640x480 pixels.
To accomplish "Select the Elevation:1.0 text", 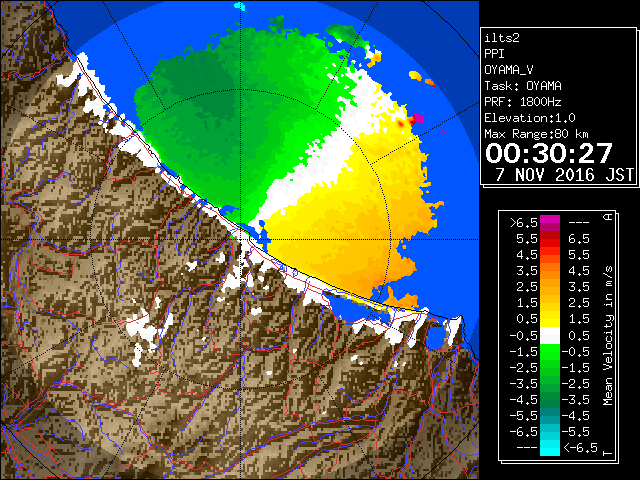I will (x=530, y=118).
